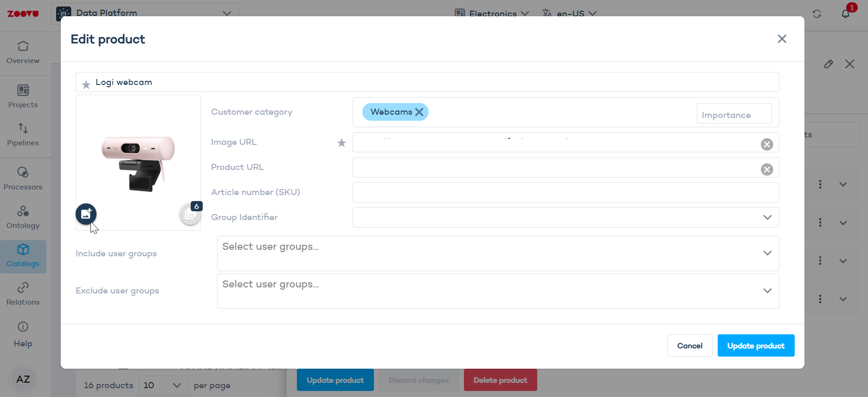Screen dimensions: 868x397
Task: Click the refresh icon in top bar
Action: pyautogui.click(x=817, y=14)
